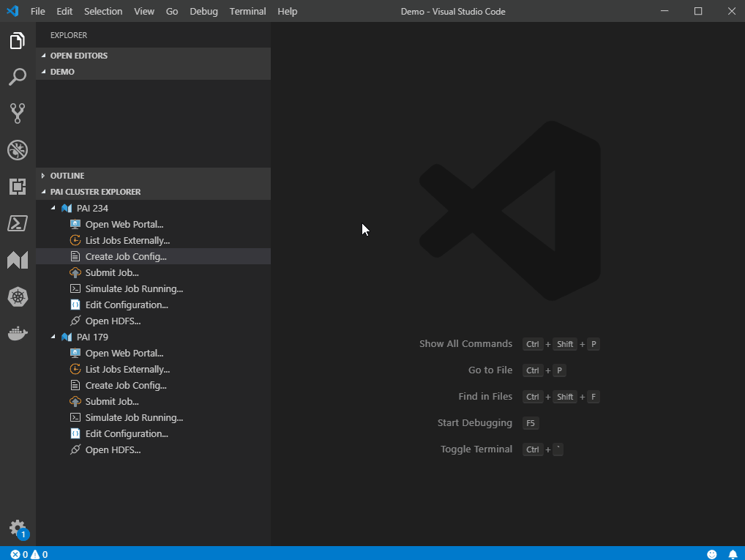
Task: Open the Debug menu
Action: coord(204,12)
